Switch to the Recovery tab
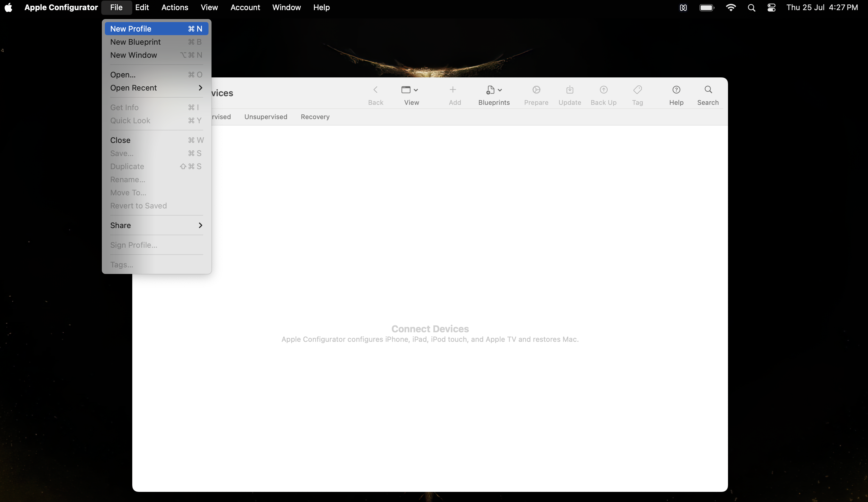The height and width of the screenshot is (502, 868). click(x=315, y=117)
